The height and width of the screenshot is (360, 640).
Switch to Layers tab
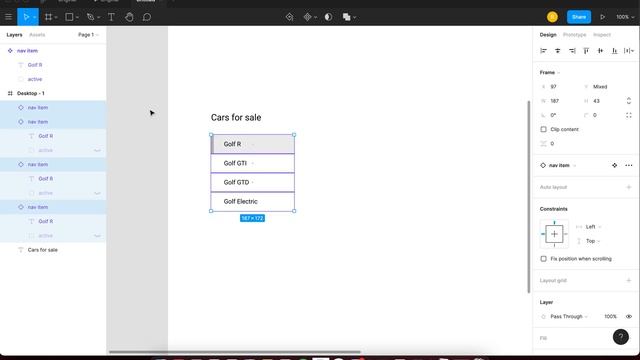click(14, 35)
